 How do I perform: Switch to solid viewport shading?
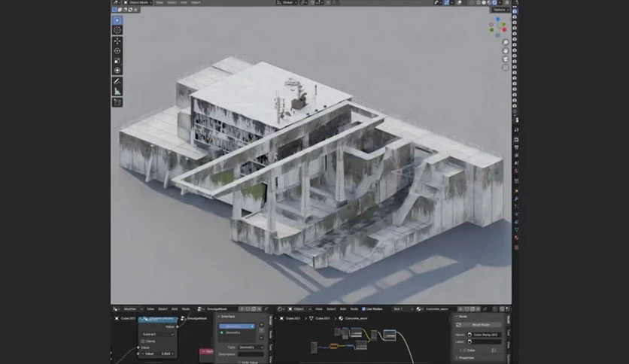click(x=484, y=2)
